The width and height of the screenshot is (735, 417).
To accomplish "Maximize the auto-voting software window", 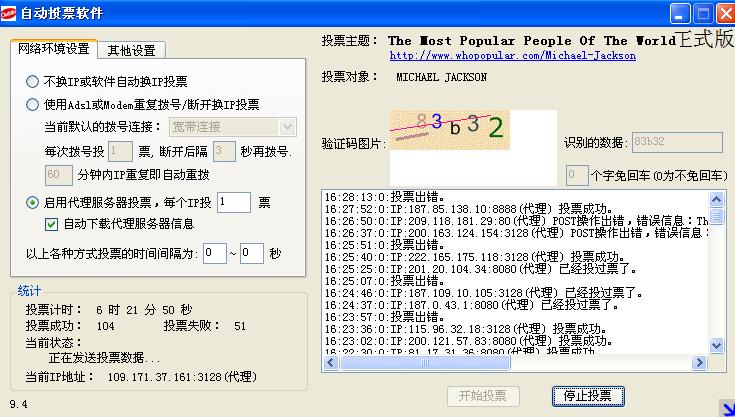I will [703, 13].
